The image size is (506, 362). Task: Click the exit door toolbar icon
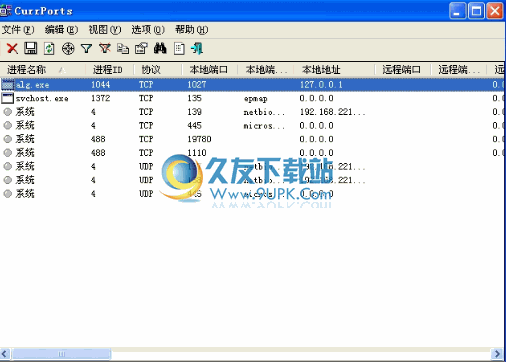pyautogui.click(x=197, y=49)
